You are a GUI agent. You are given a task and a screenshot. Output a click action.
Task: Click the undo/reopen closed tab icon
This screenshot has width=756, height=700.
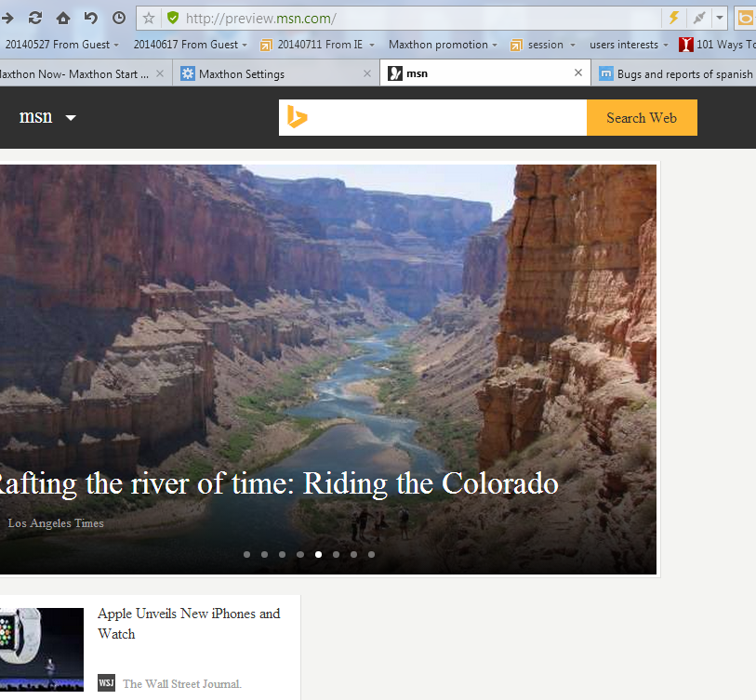pyautogui.click(x=90, y=19)
